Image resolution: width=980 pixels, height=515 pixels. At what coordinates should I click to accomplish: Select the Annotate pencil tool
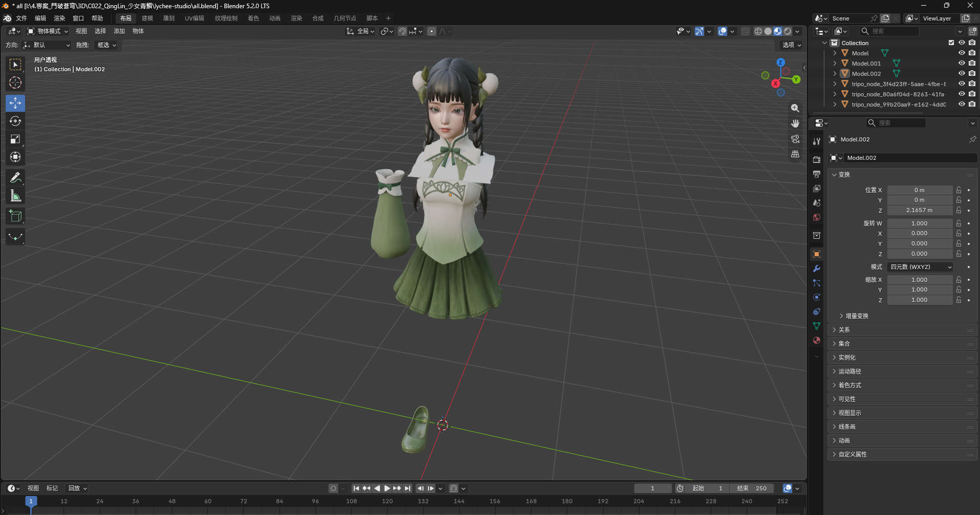coord(15,177)
